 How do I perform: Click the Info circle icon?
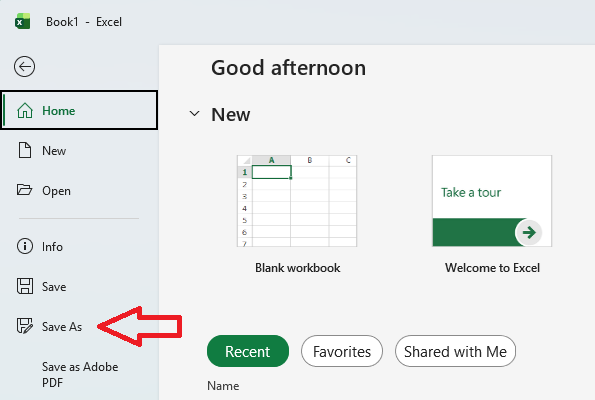pyautogui.click(x=25, y=246)
